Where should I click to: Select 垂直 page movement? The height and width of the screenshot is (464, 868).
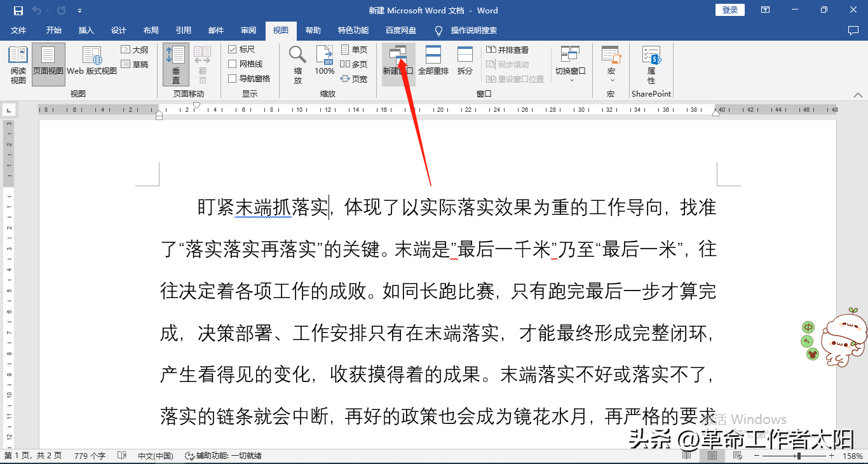pos(176,65)
